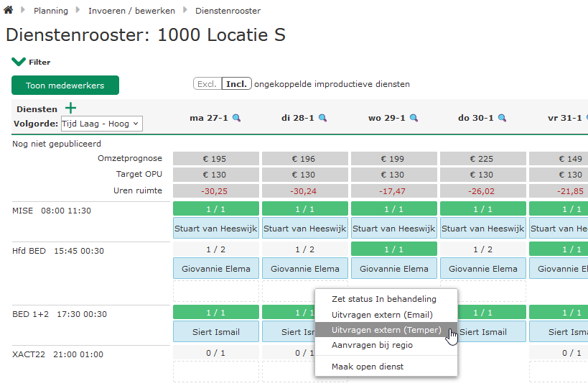This screenshot has height=391, width=588.
Task: Expand the Filter chevron
Action: coord(19,62)
